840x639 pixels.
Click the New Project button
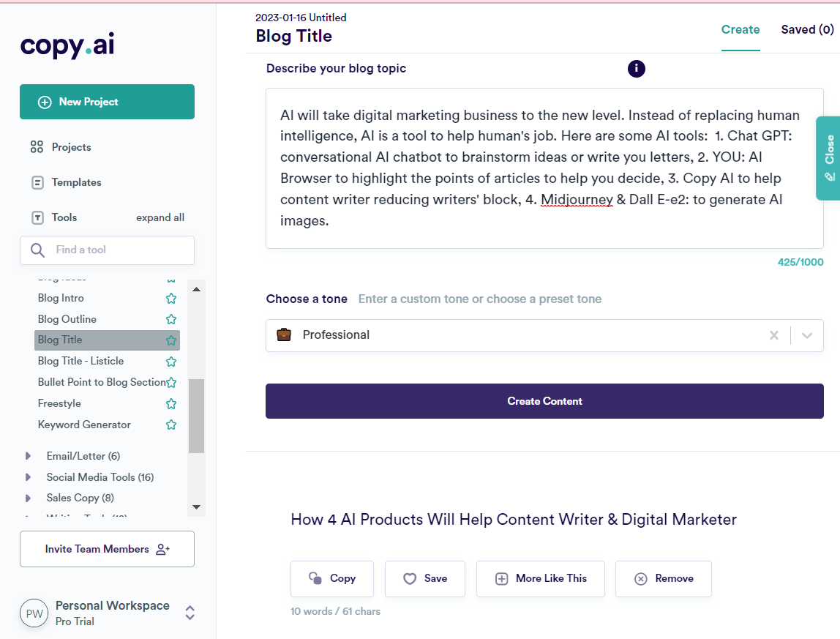pos(107,102)
